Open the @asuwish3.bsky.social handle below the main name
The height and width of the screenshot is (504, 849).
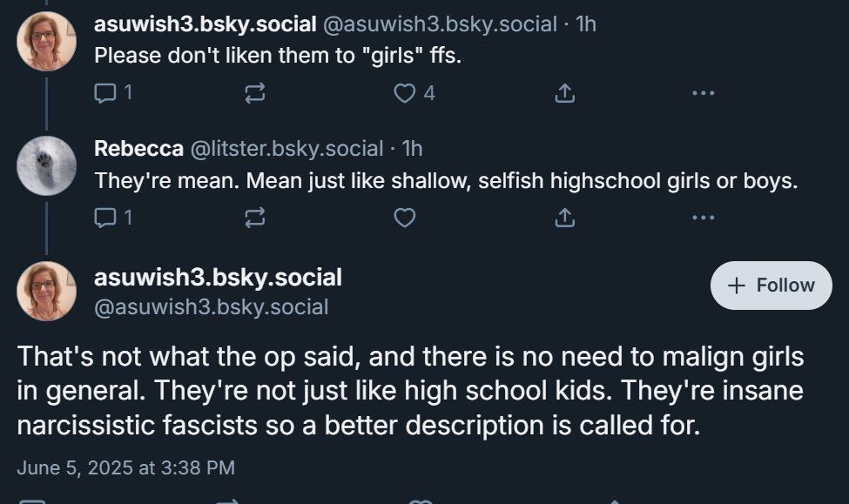pos(211,306)
